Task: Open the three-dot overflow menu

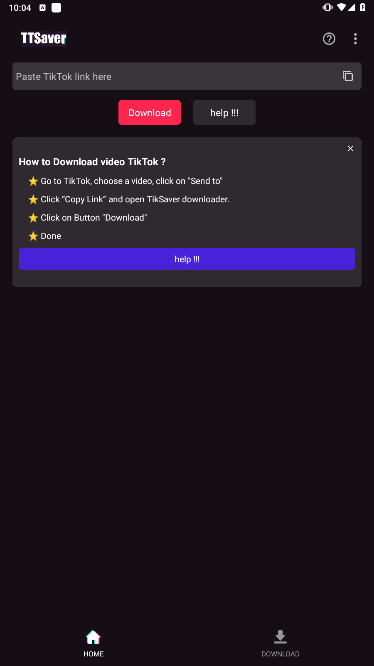Action: pyautogui.click(x=355, y=39)
